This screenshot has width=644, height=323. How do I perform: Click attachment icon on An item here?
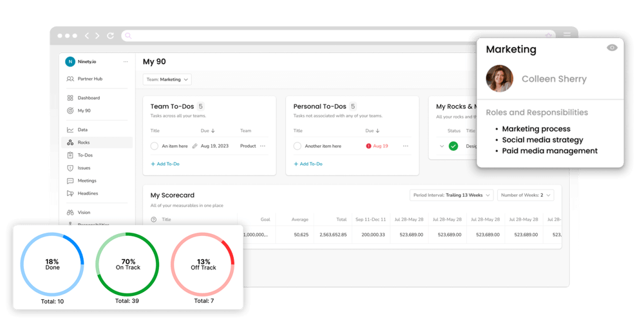pyautogui.click(x=194, y=146)
